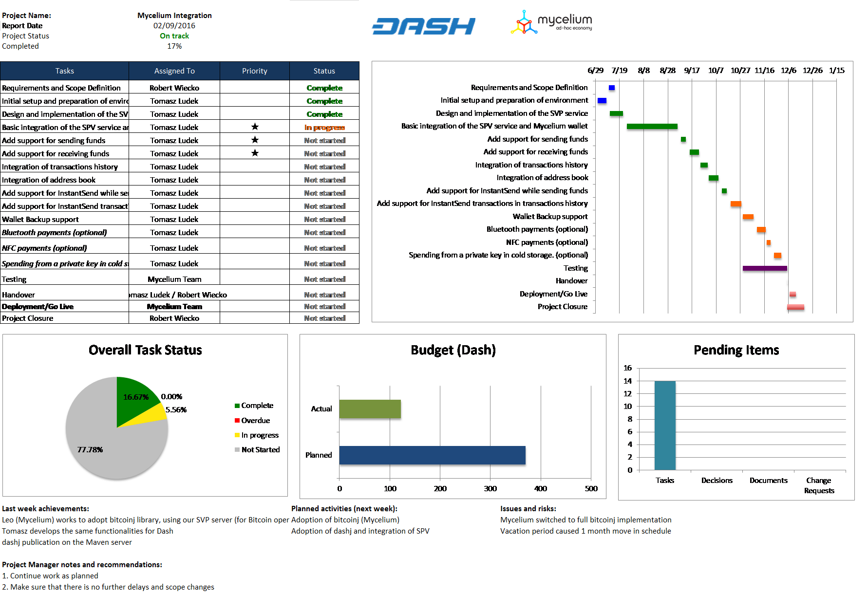Click the teal Tasks bar in Pending Items
Screen dimensions: 868x593
click(665, 426)
